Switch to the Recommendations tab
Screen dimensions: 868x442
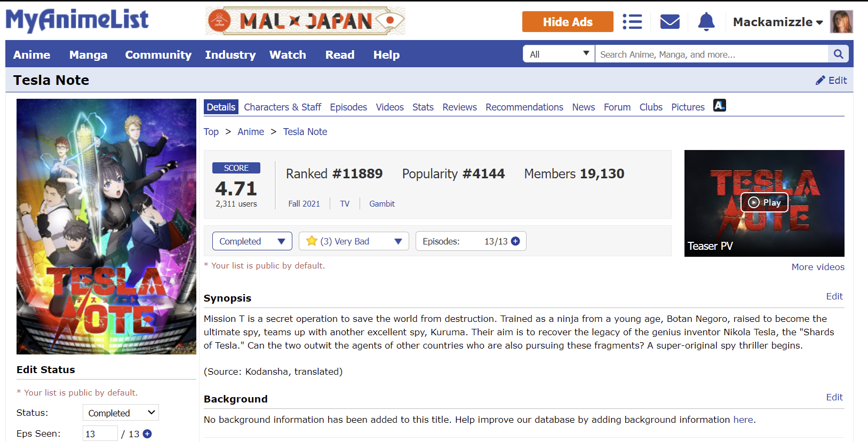(x=524, y=107)
